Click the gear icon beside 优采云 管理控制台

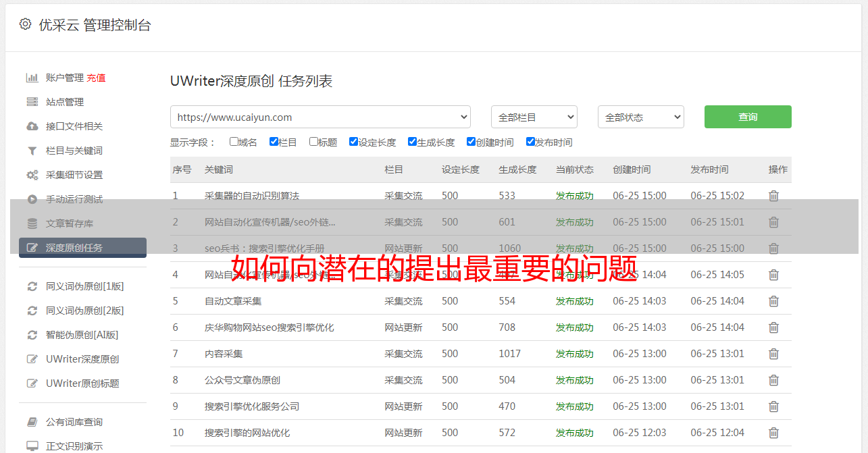pos(25,24)
